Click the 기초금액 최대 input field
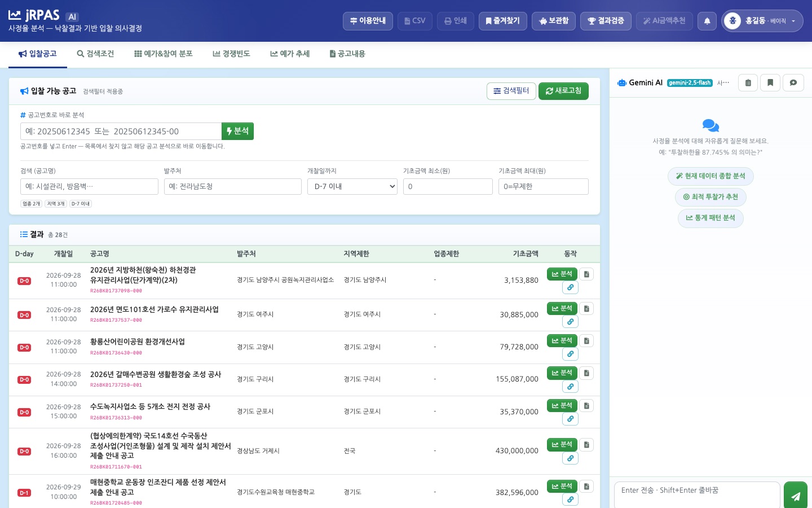 coord(544,186)
